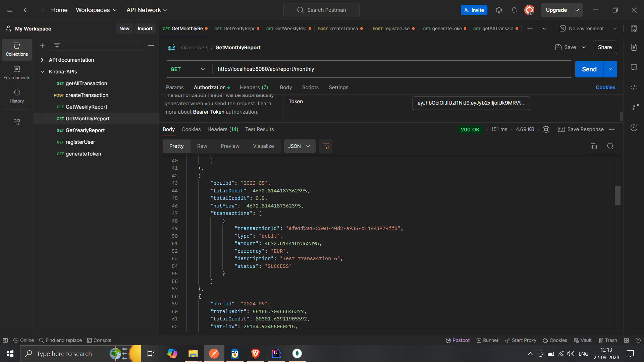Image resolution: width=644 pixels, height=362 pixels.
Task: Click the Send button to execute request
Action: tap(589, 69)
